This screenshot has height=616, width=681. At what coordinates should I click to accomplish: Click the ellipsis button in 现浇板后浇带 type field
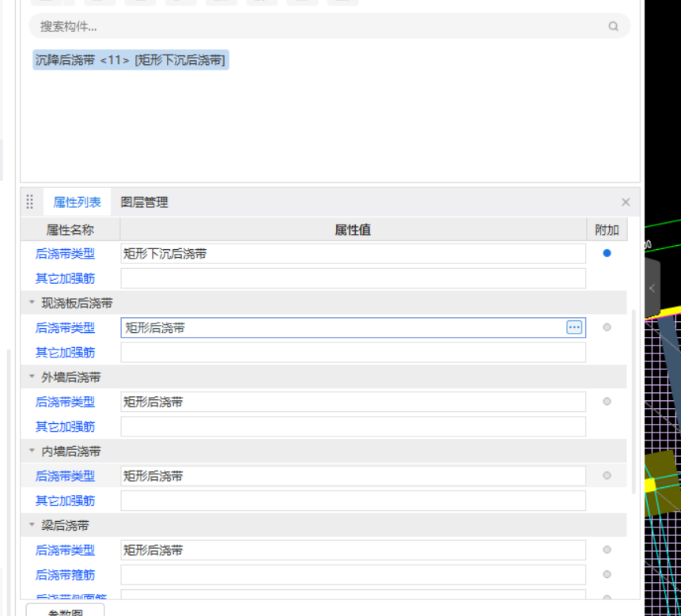pos(574,327)
